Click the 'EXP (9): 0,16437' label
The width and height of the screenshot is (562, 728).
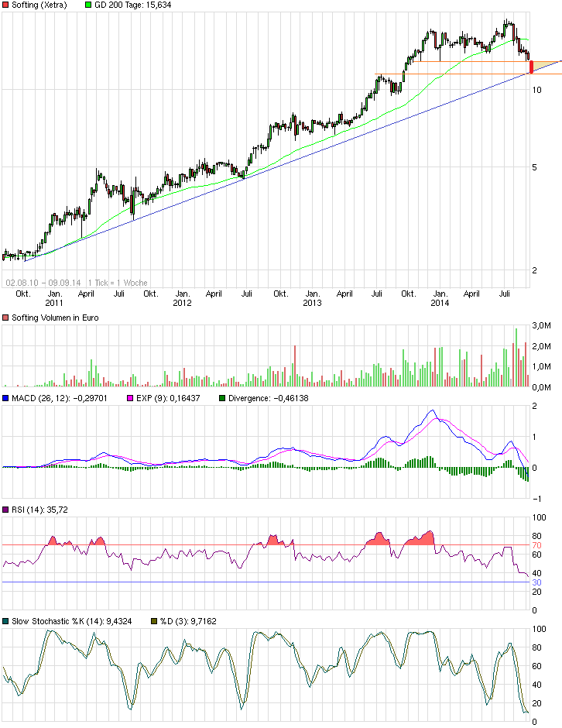(168, 398)
